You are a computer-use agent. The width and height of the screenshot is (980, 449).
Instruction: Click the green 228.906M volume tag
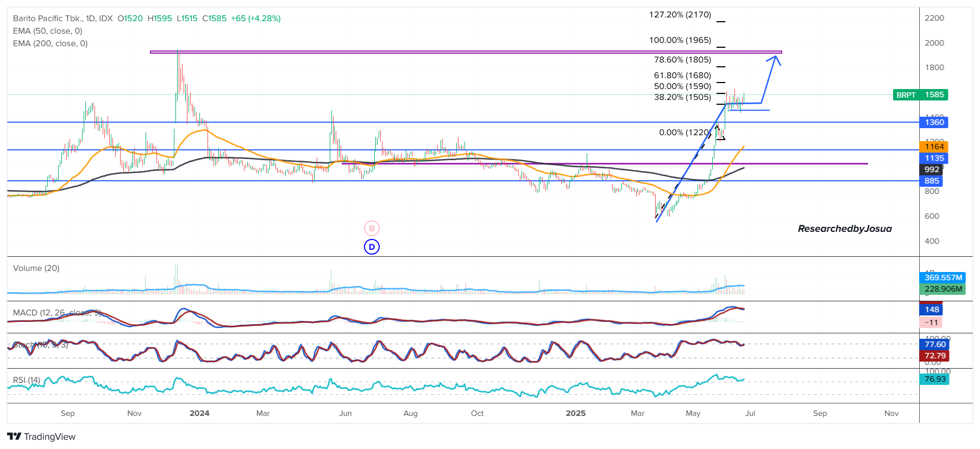943,289
